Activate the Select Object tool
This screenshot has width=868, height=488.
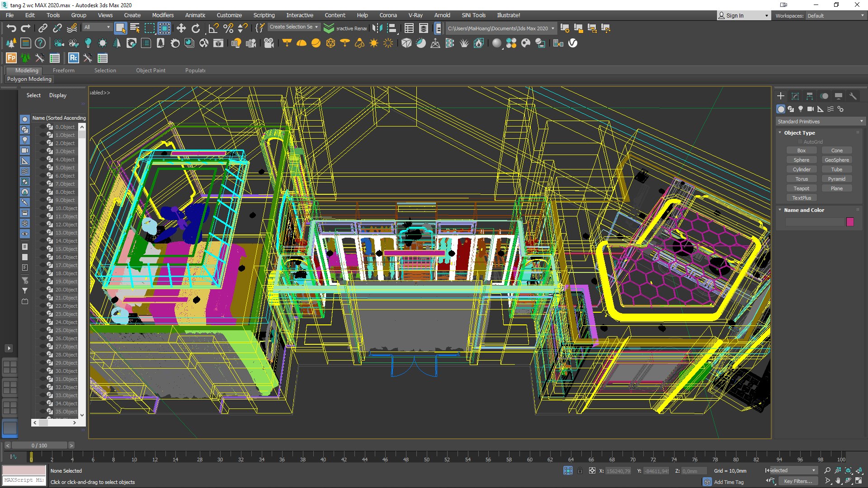tap(120, 28)
